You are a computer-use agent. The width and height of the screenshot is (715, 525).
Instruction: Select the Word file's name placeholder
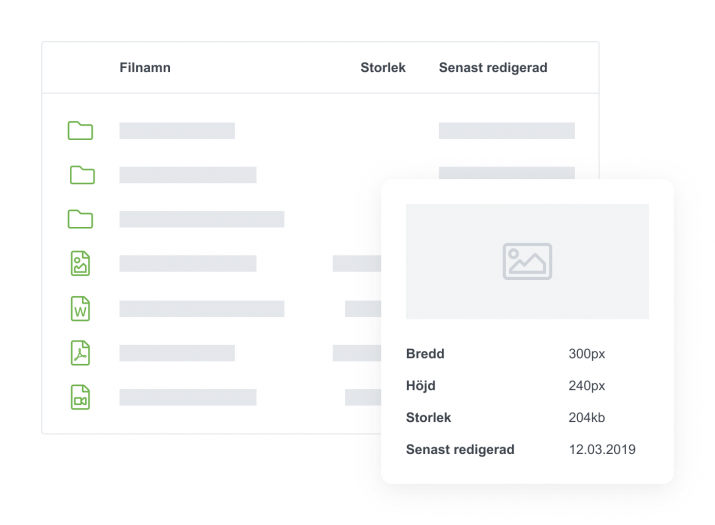(202, 308)
